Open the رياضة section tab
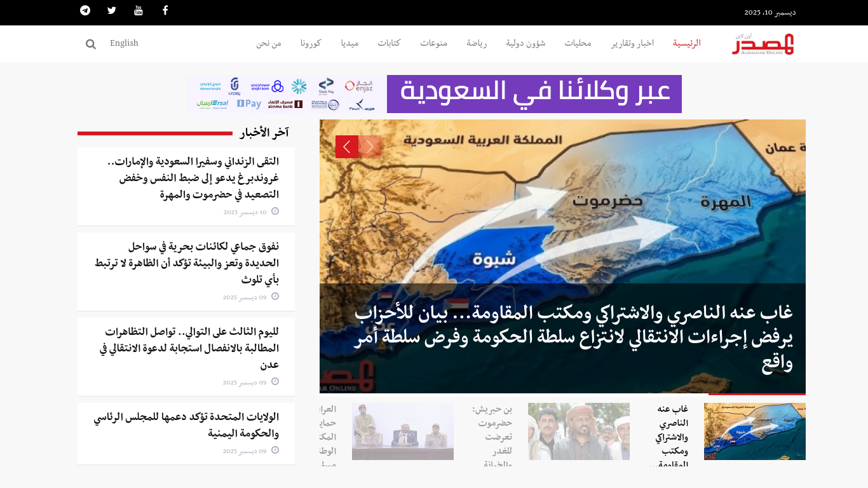Screen dimensions: 868x488 click(x=477, y=43)
